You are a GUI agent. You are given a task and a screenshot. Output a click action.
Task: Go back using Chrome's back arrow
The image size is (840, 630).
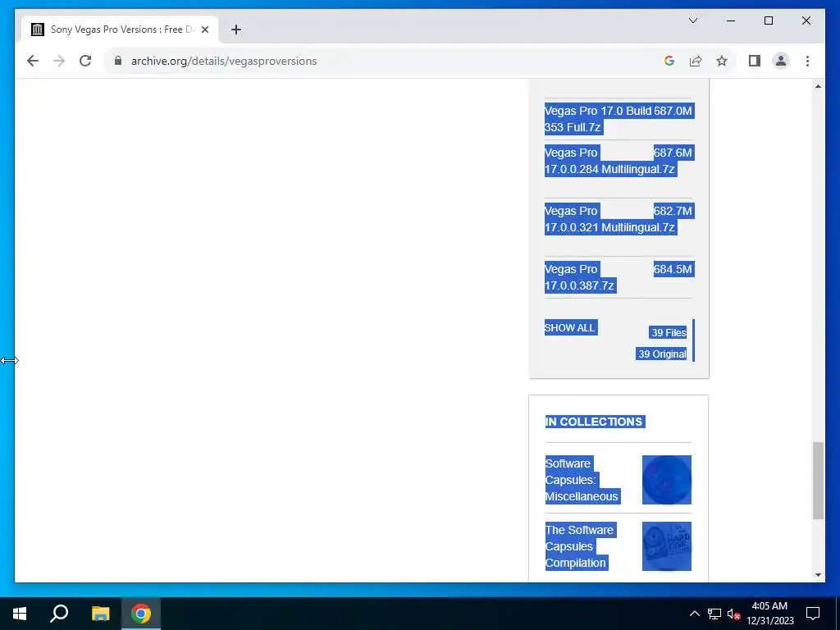coord(33,61)
